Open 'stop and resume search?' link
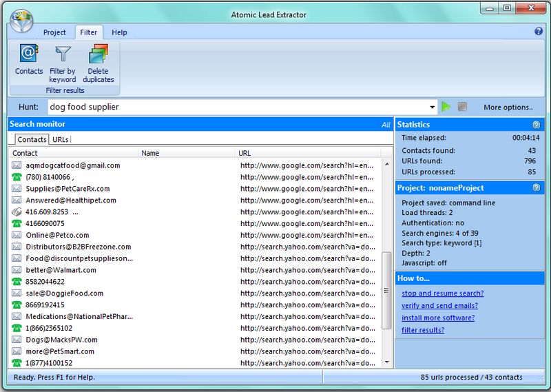 click(443, 293)
